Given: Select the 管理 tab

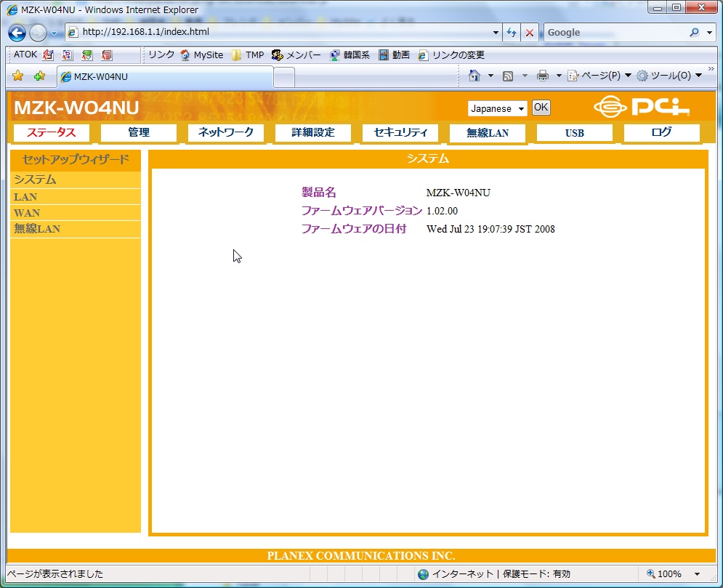Looking at the screenshot, I should [138, 133].
